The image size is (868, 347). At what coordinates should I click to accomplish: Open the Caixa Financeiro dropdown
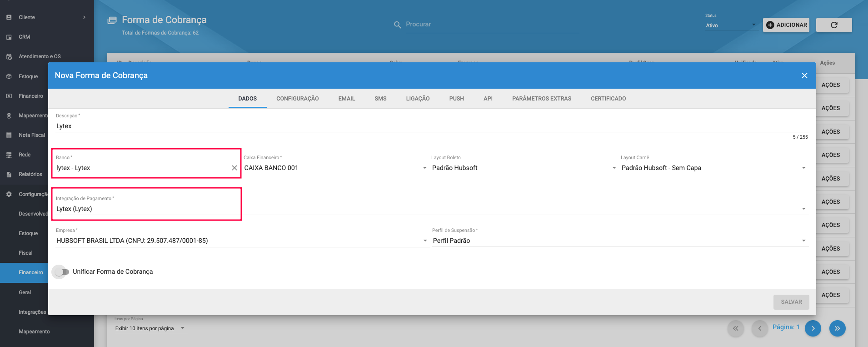point(336,168)
